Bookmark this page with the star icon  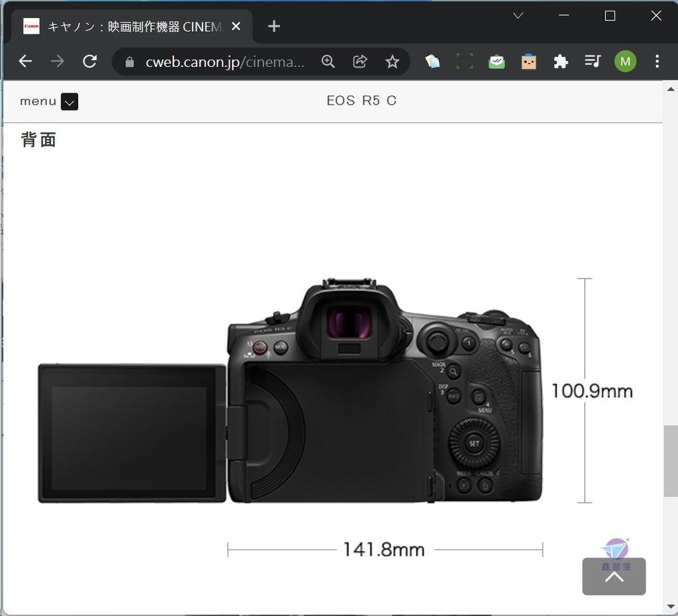pos(392,62)
